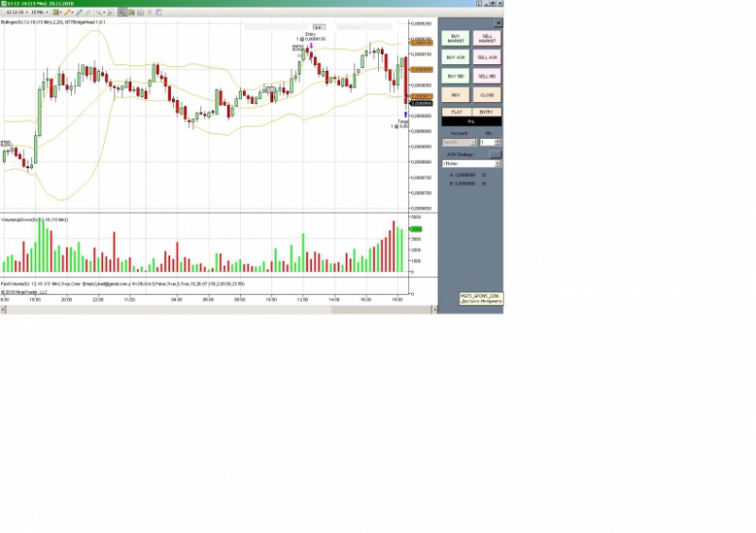Click the middle orange price marker on axis
Screen dimensions: 756x533
(421, 69)
